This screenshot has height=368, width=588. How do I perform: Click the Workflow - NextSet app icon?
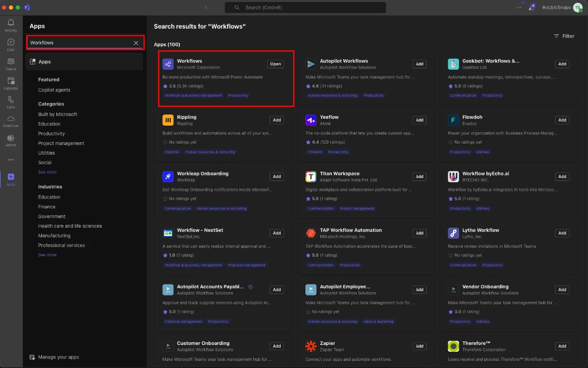[x=168, y=233]
